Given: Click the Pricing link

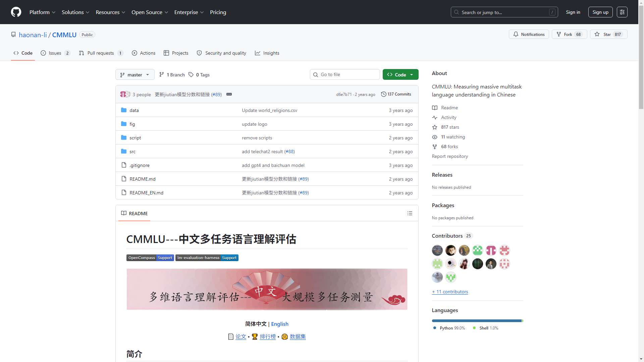Looking at the screenshot, I should coord(218,12).
